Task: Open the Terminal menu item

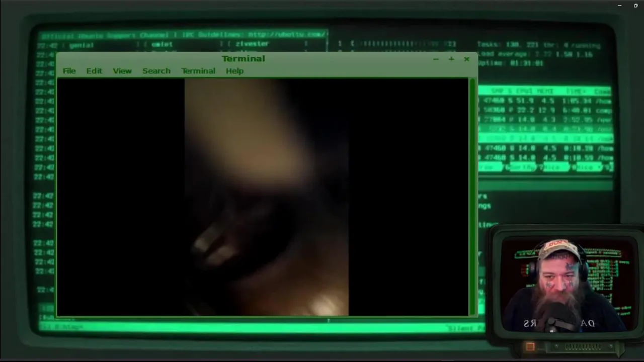Action: point(198,71)
